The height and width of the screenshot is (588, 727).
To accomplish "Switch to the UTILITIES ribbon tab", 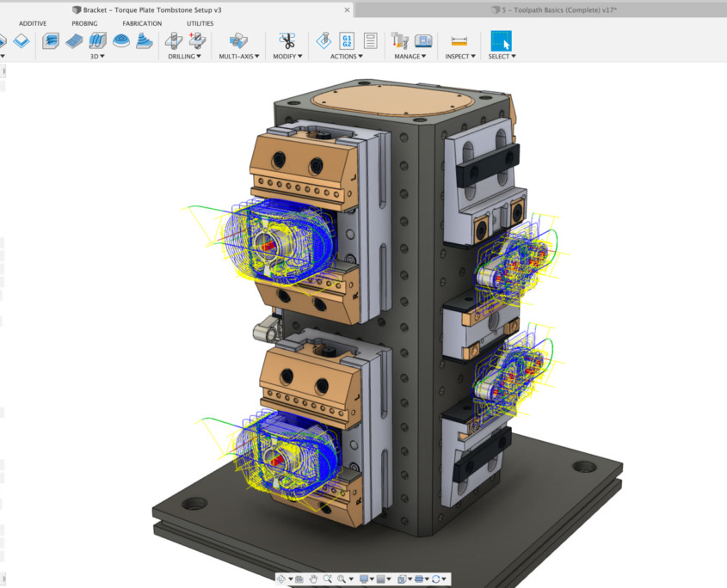I will [x=200, y=23].
